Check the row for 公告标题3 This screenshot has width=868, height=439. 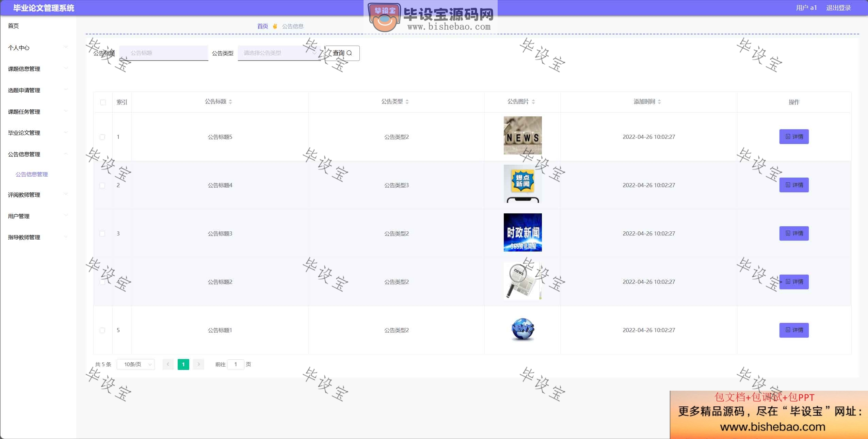click(102, 234)
